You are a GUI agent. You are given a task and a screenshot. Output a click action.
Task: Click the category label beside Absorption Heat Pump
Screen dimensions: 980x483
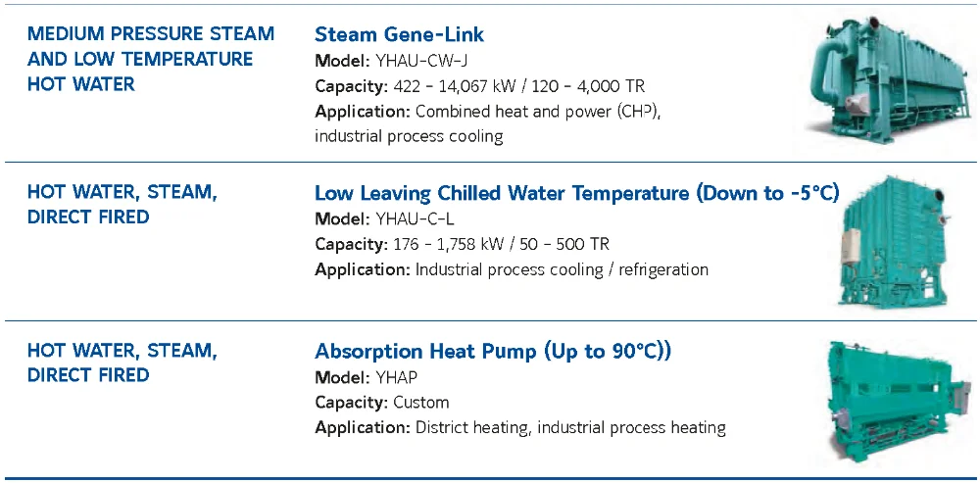pos(122,362)
